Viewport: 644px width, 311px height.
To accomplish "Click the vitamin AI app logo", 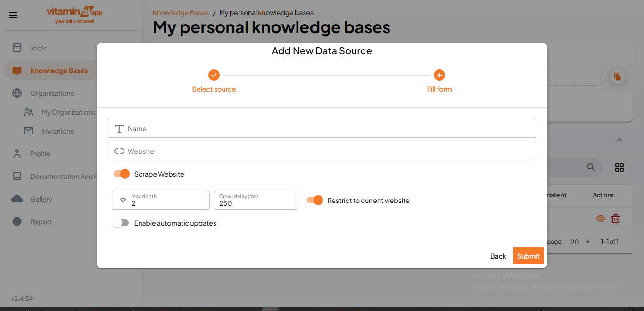I will pos(74,15).
